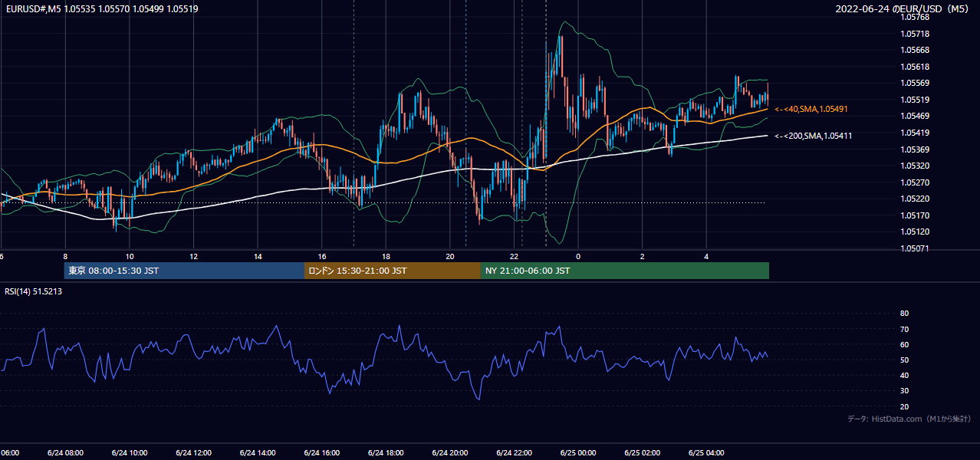Click the 1.05718 price axis label
Screen dimensions: 980x460
coord(916,34)
